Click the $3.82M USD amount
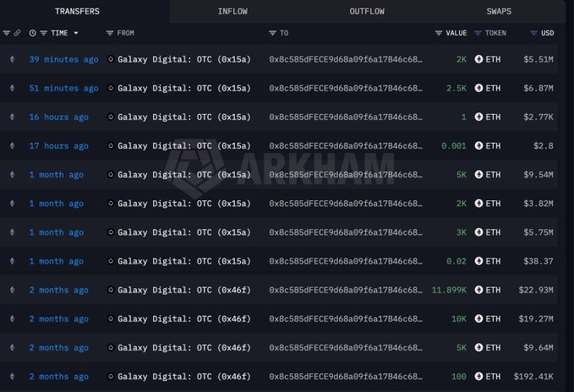 538,204
